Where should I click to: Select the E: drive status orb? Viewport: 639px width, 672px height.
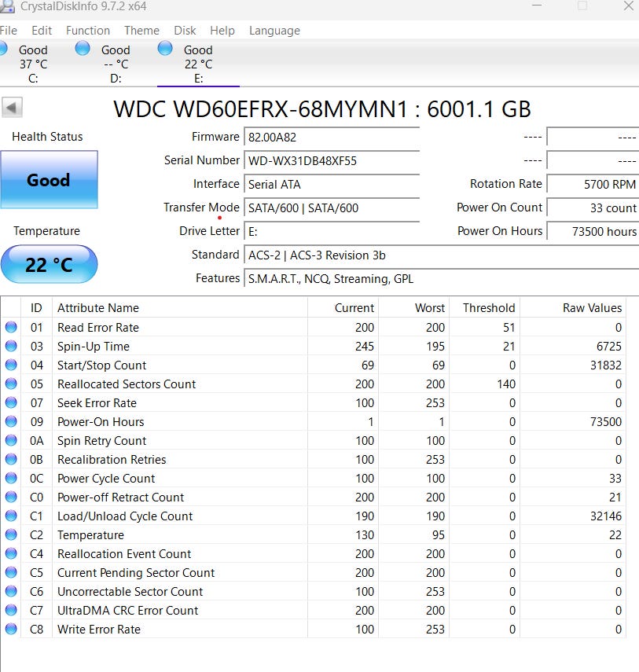tap(165, 48)
